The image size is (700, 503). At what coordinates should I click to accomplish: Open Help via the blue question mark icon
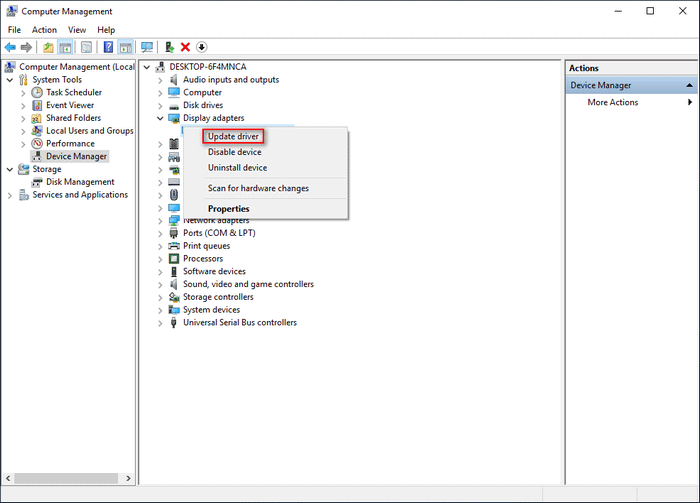click(108, 47)
